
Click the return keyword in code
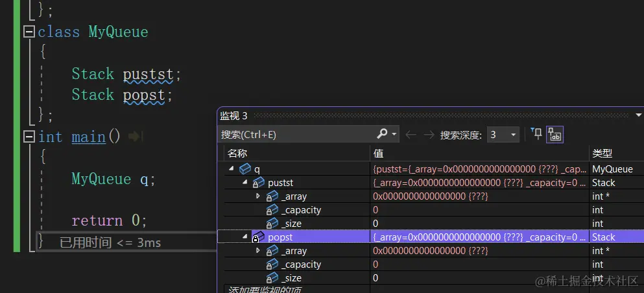[97, 221]
